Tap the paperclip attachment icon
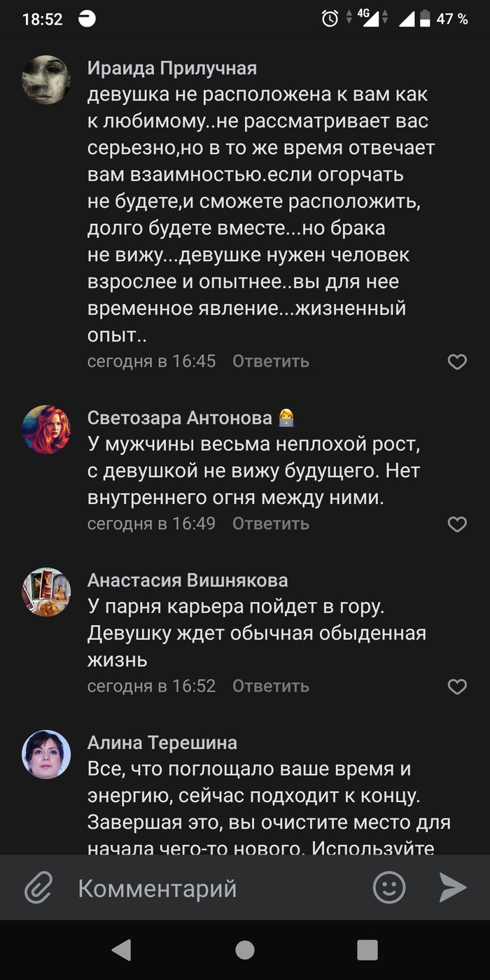490x980 pixels. 39,888
